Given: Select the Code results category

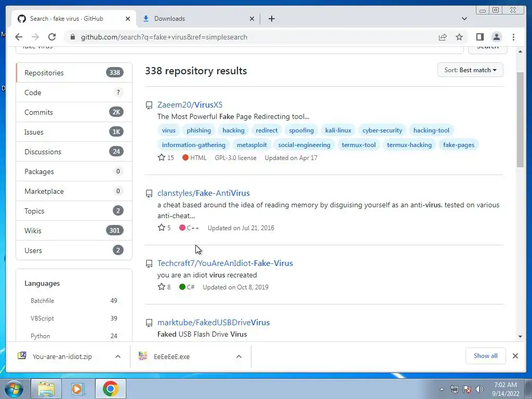Looking at the screenshot, I should pyautogui.click(x=74, y=92).
